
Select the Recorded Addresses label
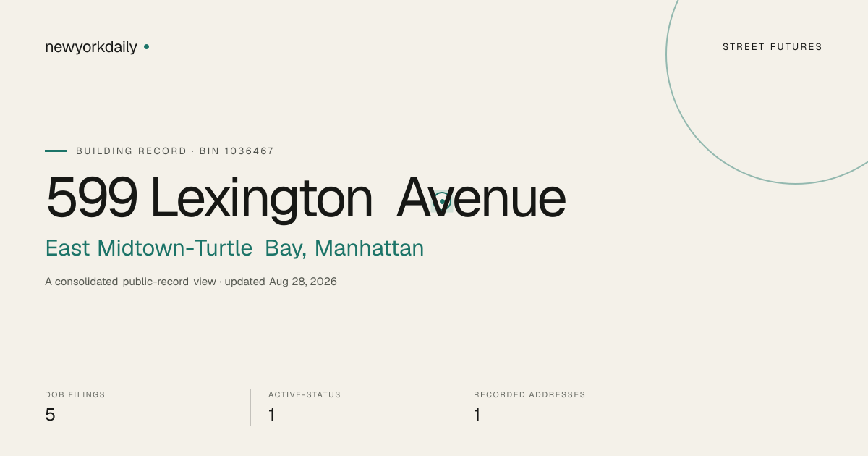point(529,394)
